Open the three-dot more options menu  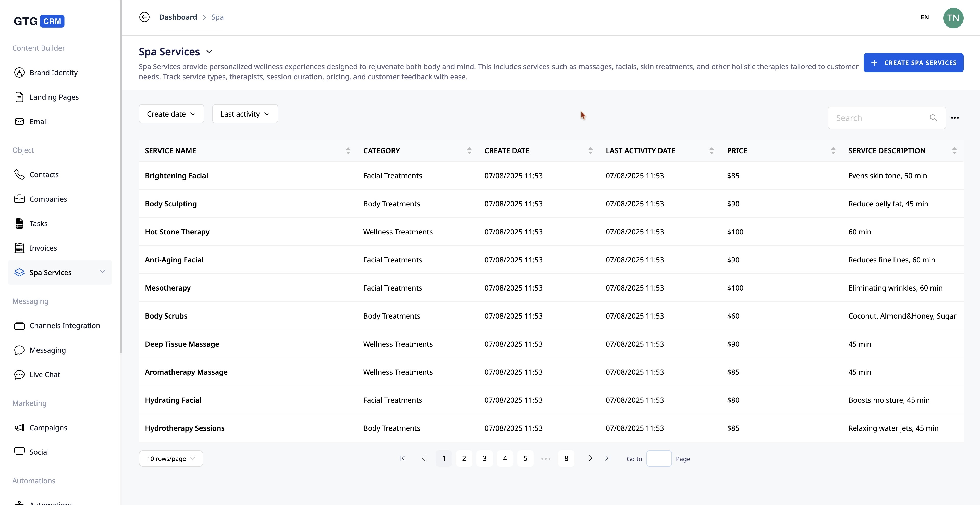tap(954, 118)
